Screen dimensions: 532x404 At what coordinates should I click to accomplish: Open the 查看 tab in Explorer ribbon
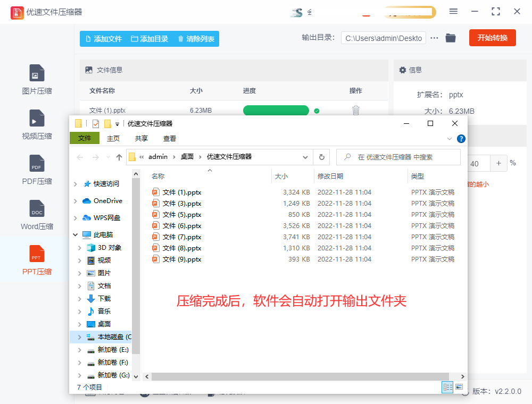169,138
